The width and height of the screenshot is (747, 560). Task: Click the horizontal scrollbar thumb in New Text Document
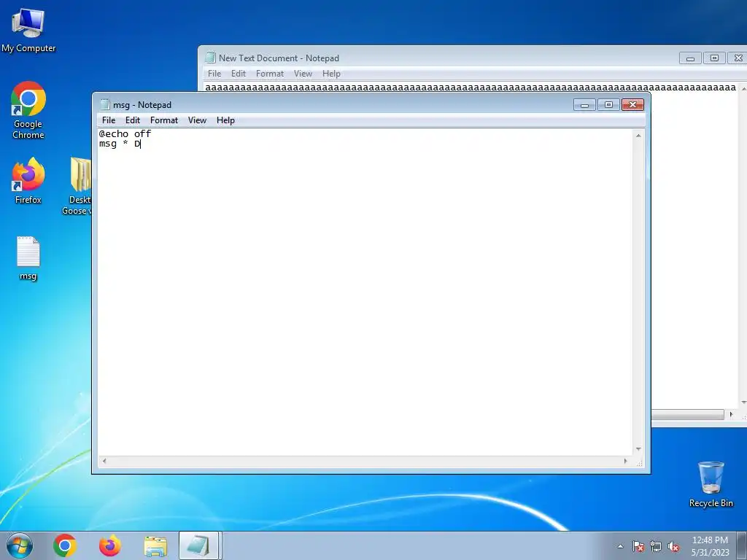point(687,414)
